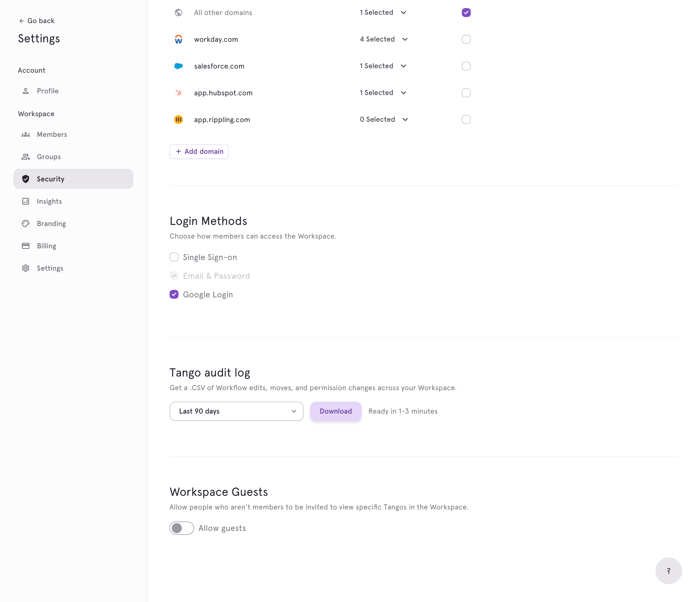The height and width of the screenshot is (602, 700).
Task: Click the workday.com logo icon
Action: click(x=178, y=39)
